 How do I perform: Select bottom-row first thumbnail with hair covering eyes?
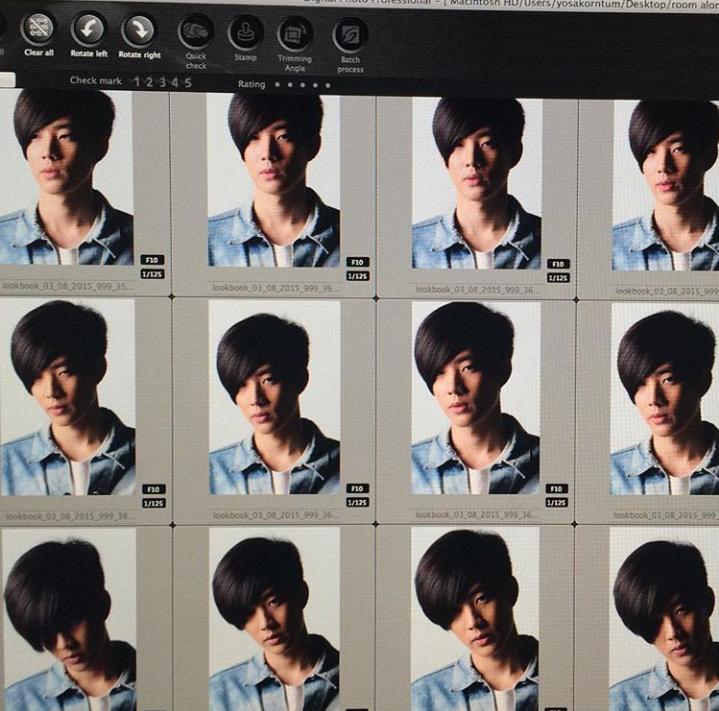(69, 620)
